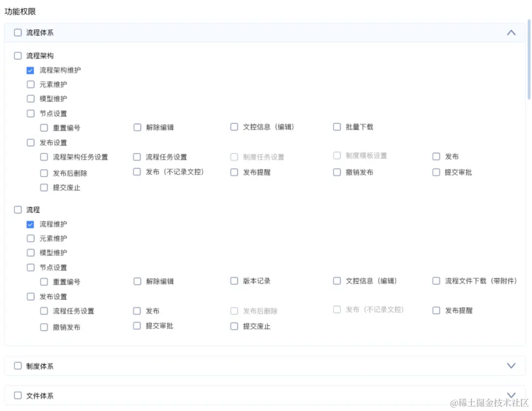Enable 元素维护 under the 流程 group
Image resolution: width=532 pixels, height=411 pixels.
point(31,238)
